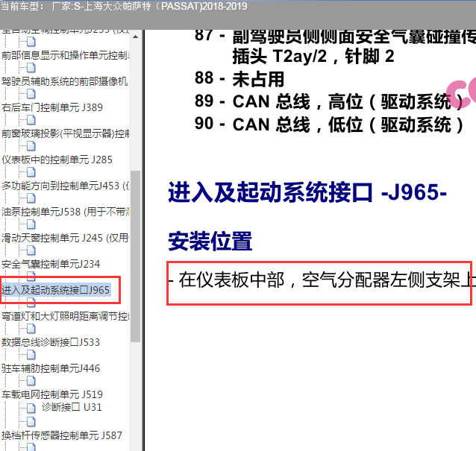Open document icon under 仪表板中的控制单元 J285
Image resolution: width=476 pixels, height=451 pixels.
(x=31, y=172)
